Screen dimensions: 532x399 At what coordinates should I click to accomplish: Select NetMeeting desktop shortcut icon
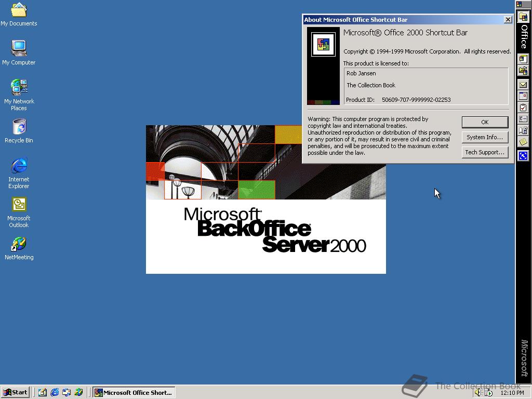coord(19,248)
